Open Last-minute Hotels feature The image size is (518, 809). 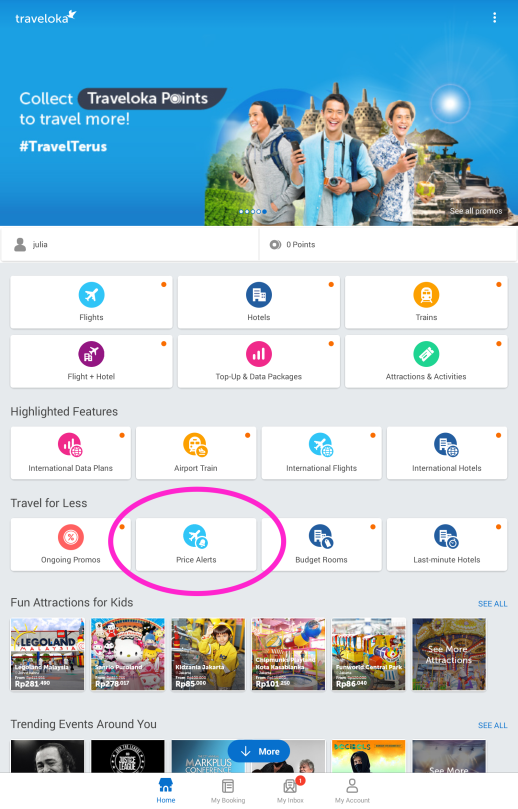pos(447,544)
